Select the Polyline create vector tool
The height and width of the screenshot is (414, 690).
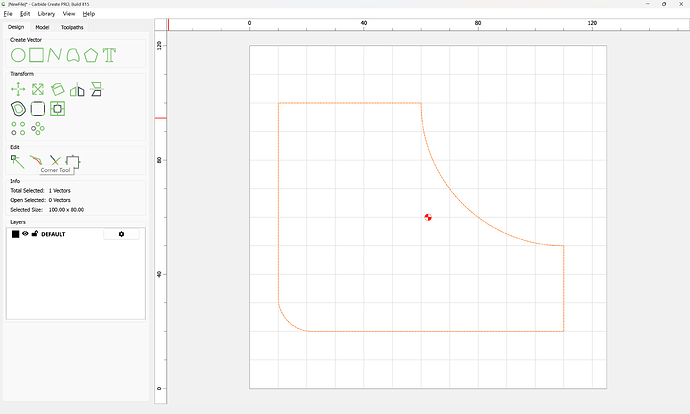54,55
